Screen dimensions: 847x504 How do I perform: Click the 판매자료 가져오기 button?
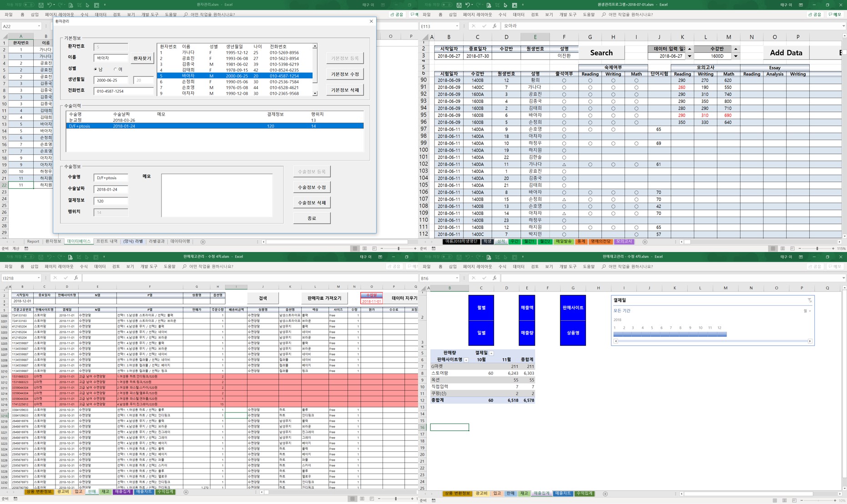[324, 298]
